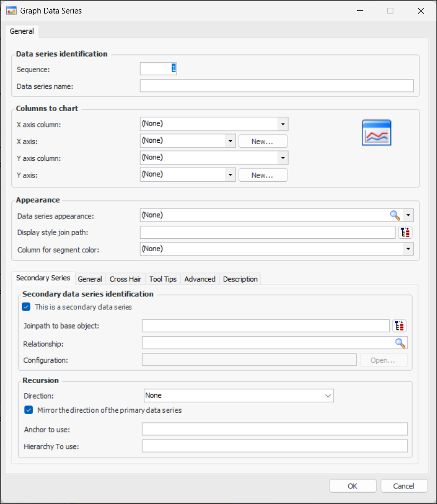Click the Data series name field
This screenshot has width=437, height=504.
pyautogui.click(x=277, y=86)
